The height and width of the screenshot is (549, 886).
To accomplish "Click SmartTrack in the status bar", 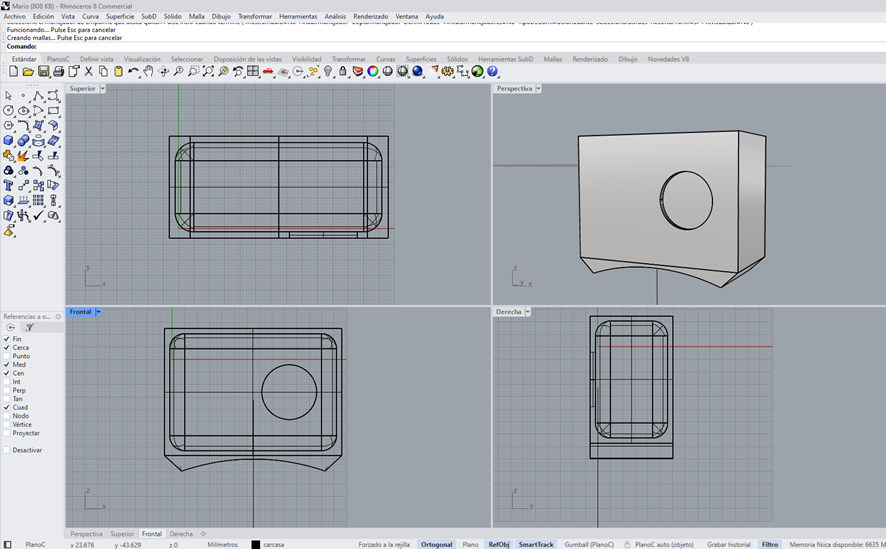I will (536, 544).
